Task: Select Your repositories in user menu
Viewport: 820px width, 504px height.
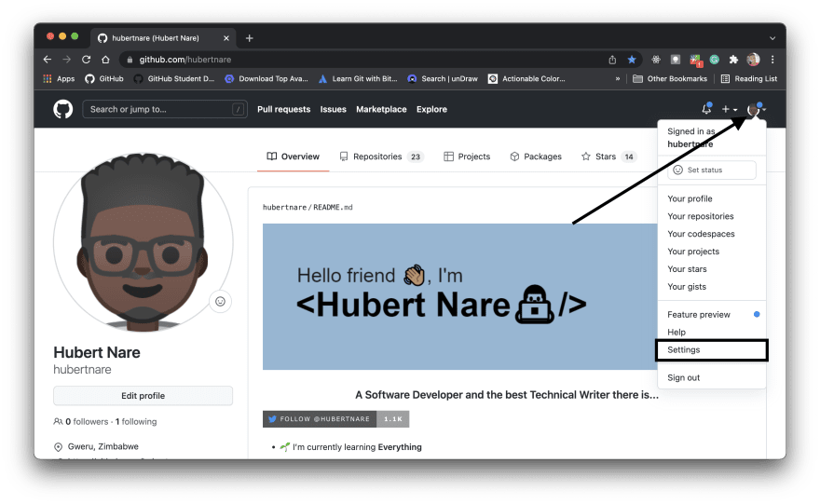Action: pyautogui.click(x=711, y=216)
